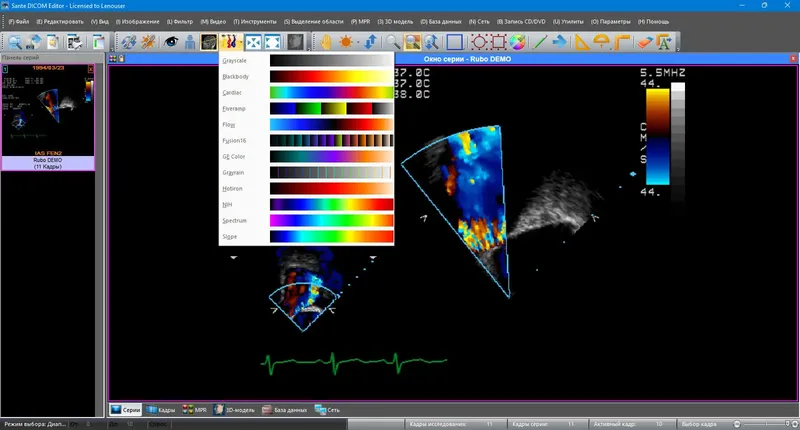800x430 pixels.
Task: Toggle the eye visibility toolbar icon
Action: tap(170, 42)
